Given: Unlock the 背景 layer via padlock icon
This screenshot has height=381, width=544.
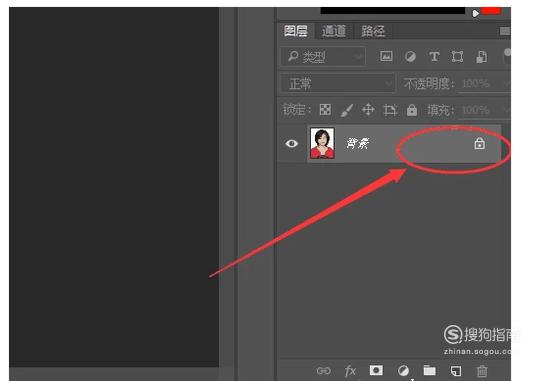Looking at the screenshot, I should 479,143.
